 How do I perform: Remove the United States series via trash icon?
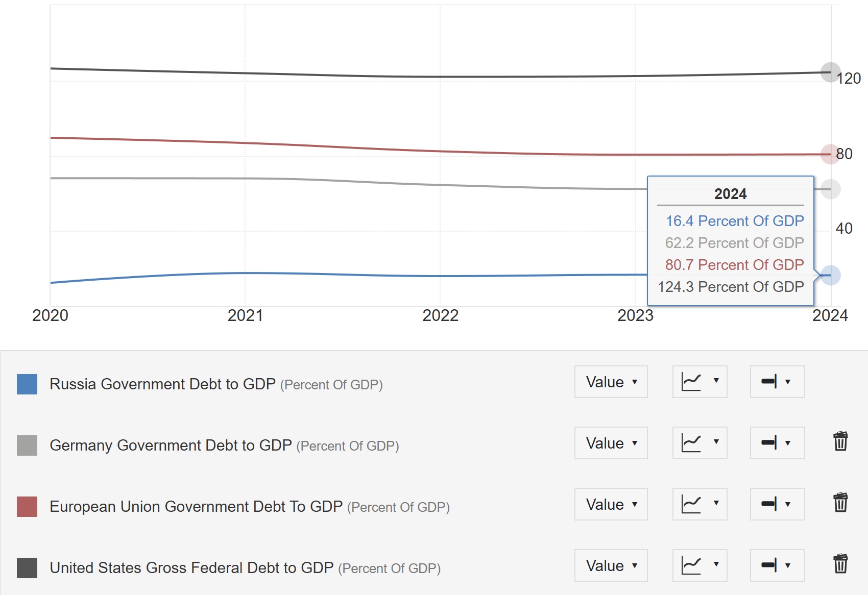pos(841,564)
